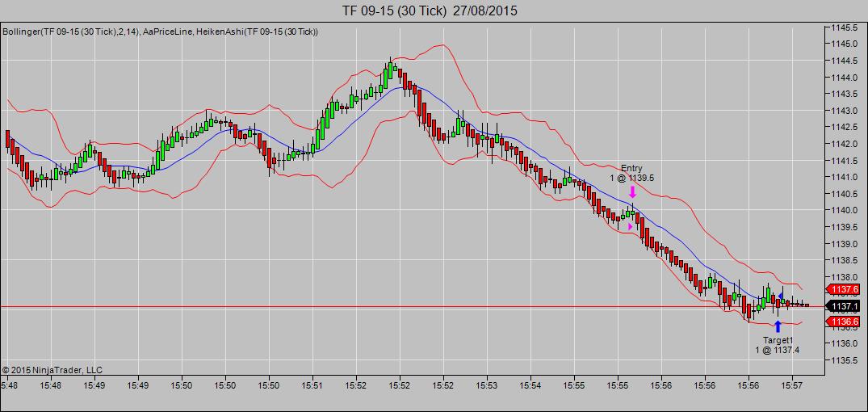Image resolution: width=868 pixels, height=412 pixels.
Task: Click the 1136.0 price axis label
Action: tap(845, 343)
